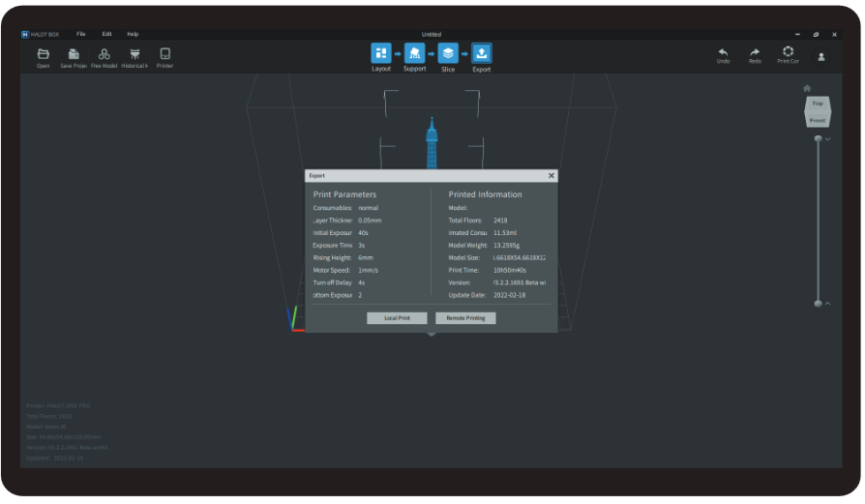Reset view with the home icon
The height and width of the screenshot is (504, 865).
coord(807,88)
